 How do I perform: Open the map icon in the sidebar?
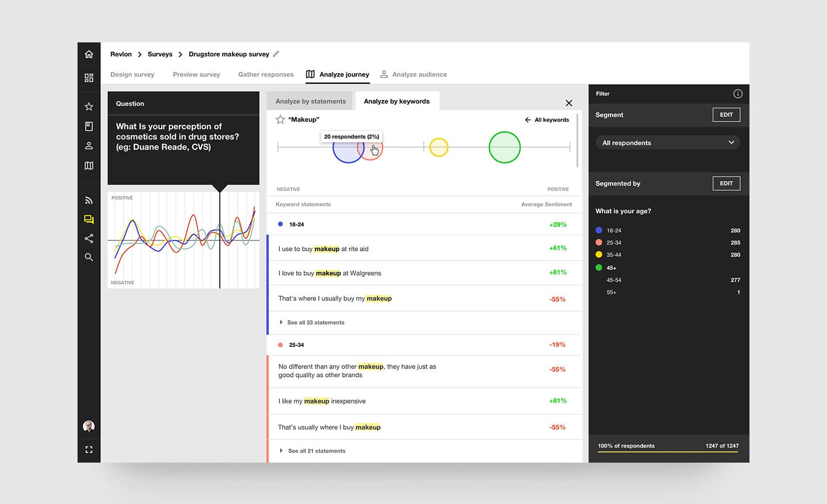pos(89,165)
